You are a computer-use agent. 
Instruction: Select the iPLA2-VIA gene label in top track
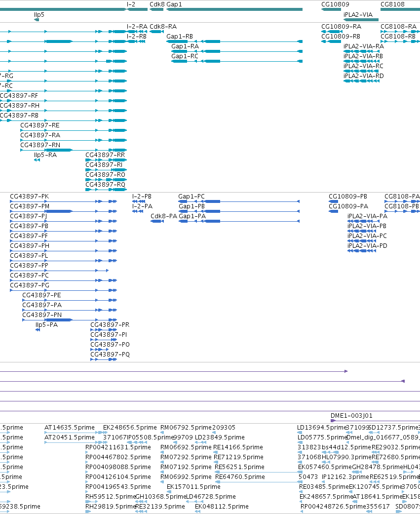click(x=358, y=15)
